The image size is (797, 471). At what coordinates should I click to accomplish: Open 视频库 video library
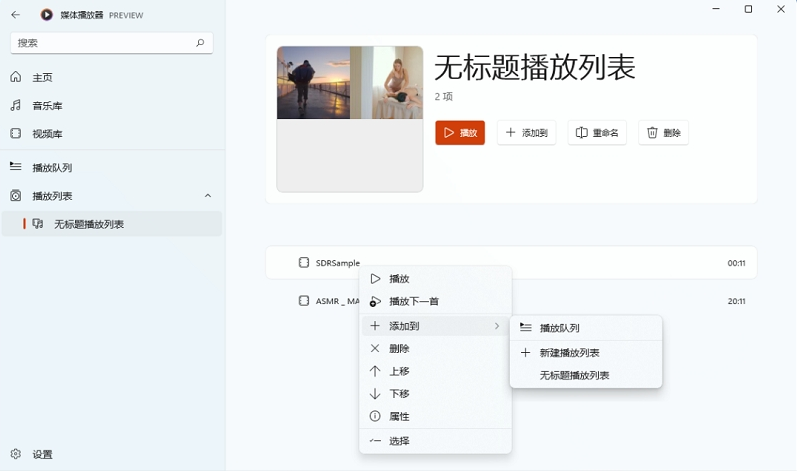pyautogui.click(x=112, y=134)
